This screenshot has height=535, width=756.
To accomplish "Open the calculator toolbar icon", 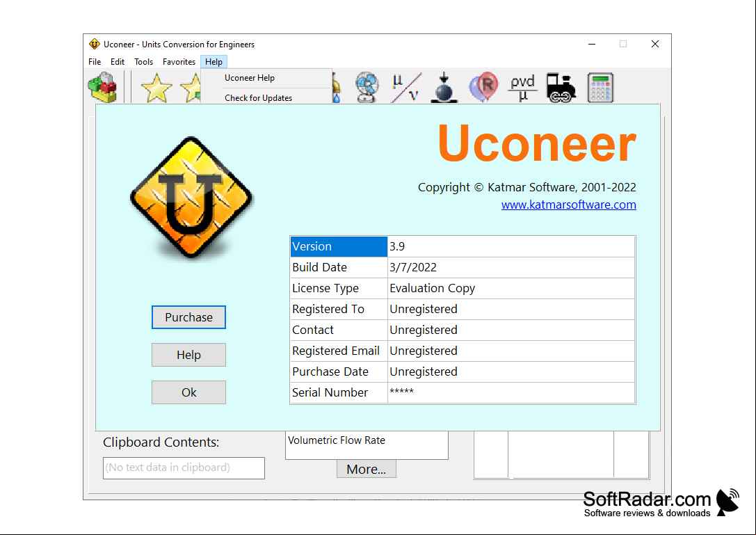I will tap(600, 88).
